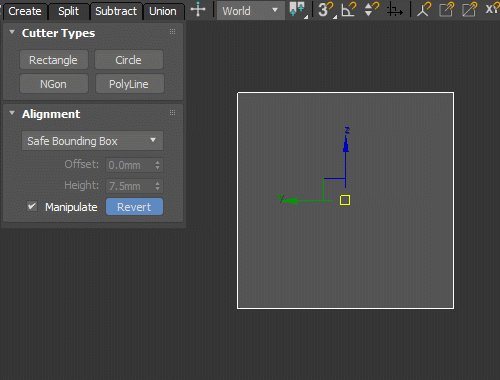Open the Safe Bounding Box alignment dropdown
The image size is (500, 380).
pyautogui.click(x=92, y=141)
